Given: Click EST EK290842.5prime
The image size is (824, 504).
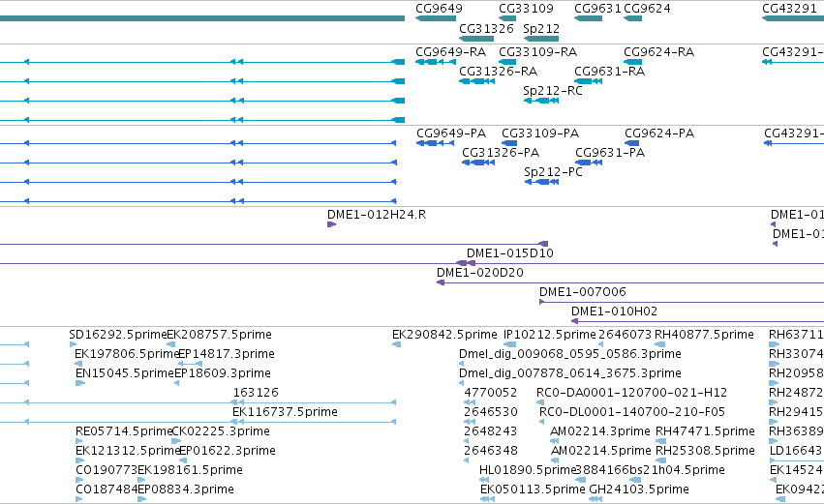Looking at the screenshot, I should click(x=444, y=335).
